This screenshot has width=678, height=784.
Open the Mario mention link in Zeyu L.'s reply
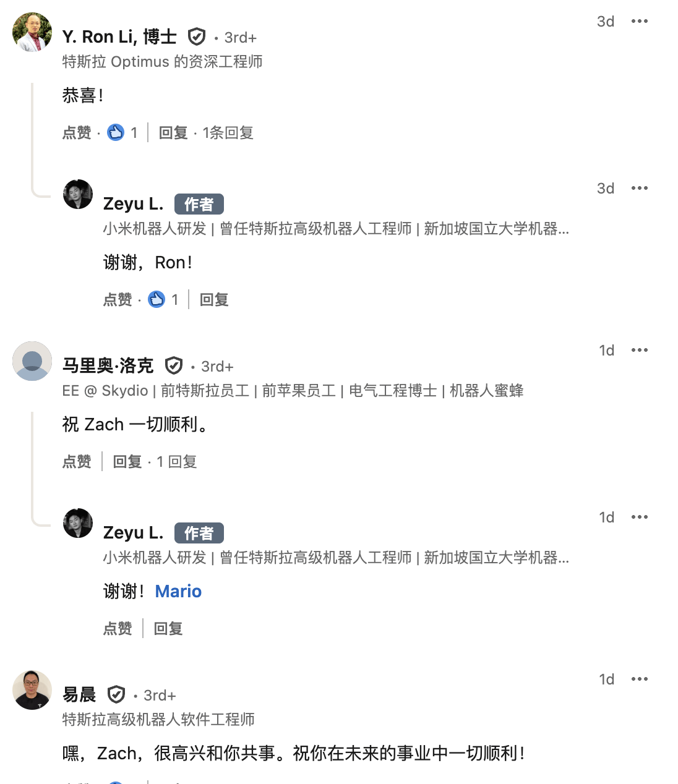click(178, 591)
